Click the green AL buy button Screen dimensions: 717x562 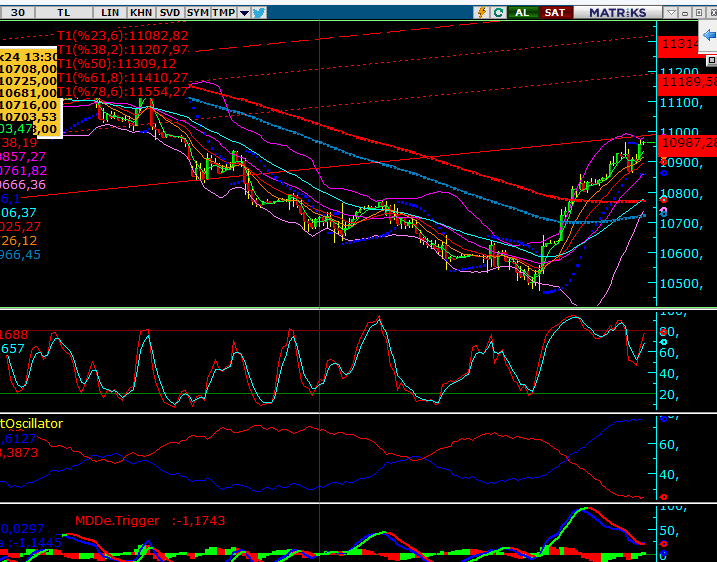click(x=522, y=12)
